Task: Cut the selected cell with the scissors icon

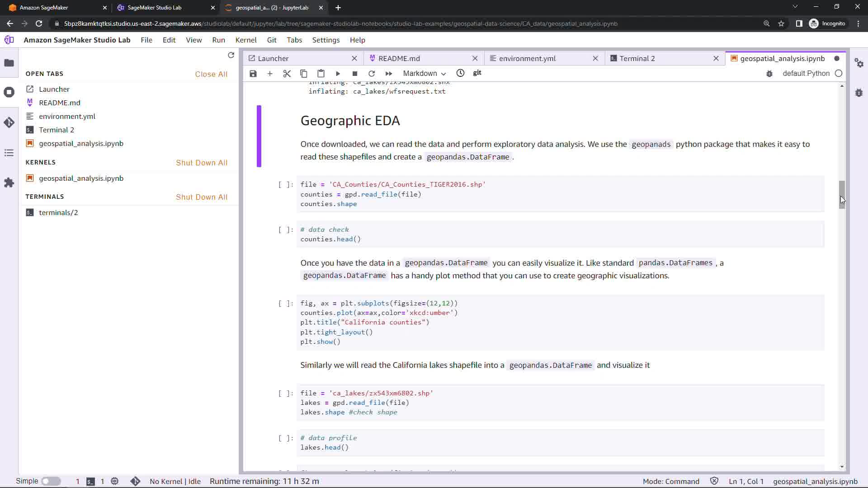Action: coord(287,74)
